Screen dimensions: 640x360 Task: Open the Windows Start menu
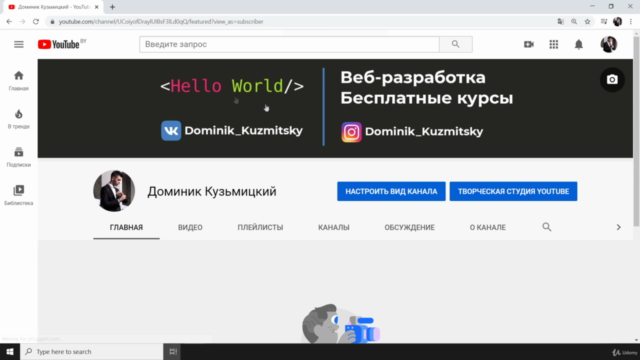10,351
